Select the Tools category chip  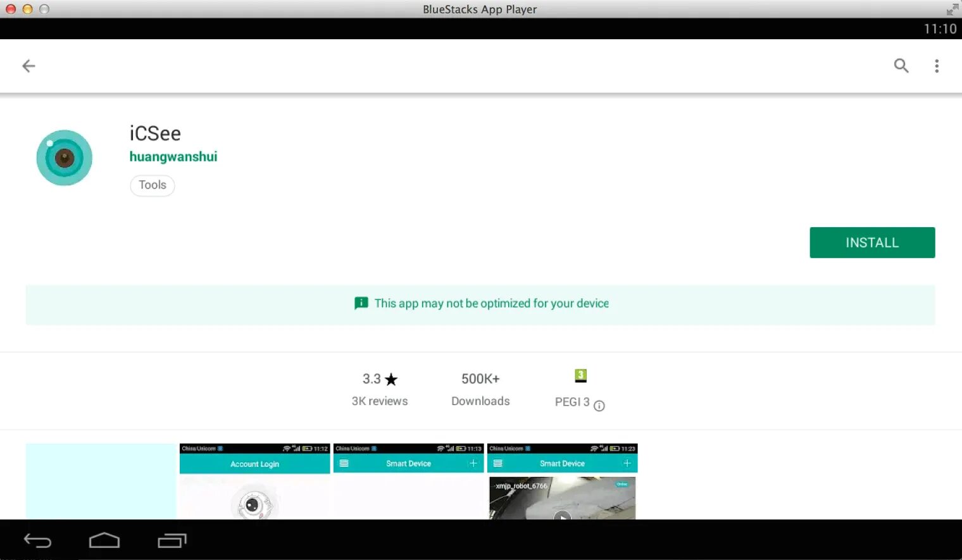point(153,185)
